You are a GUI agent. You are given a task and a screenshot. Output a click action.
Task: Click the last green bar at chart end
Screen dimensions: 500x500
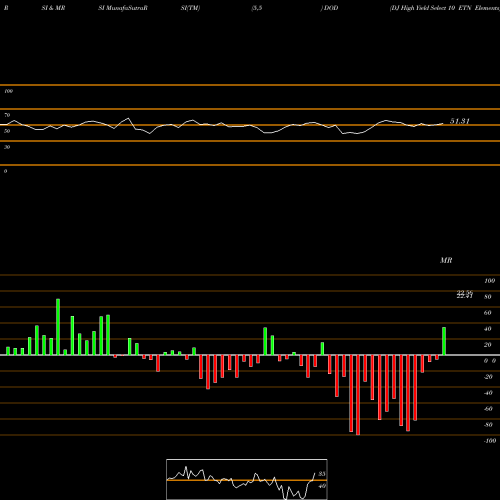pos(444,341)
